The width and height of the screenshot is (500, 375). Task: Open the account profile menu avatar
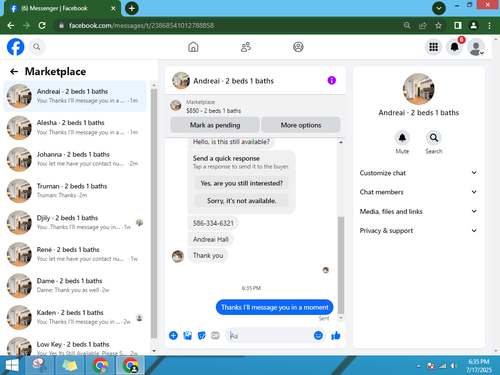click(x=476, y=47)
